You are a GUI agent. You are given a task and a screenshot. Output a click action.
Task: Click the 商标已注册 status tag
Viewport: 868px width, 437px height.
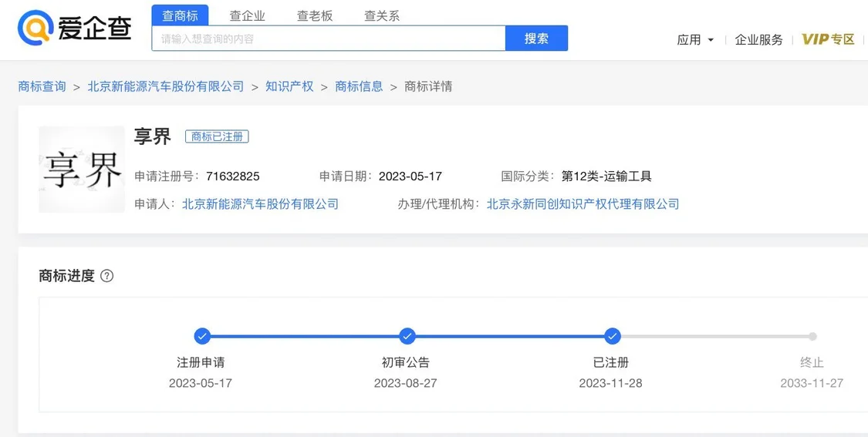(x=217, y=136)
